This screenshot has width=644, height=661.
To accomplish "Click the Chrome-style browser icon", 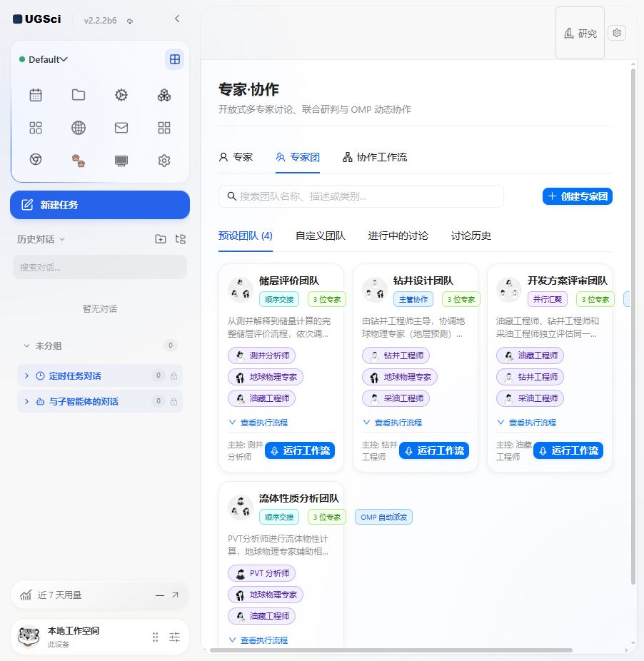I will click(x=36, y=159).
